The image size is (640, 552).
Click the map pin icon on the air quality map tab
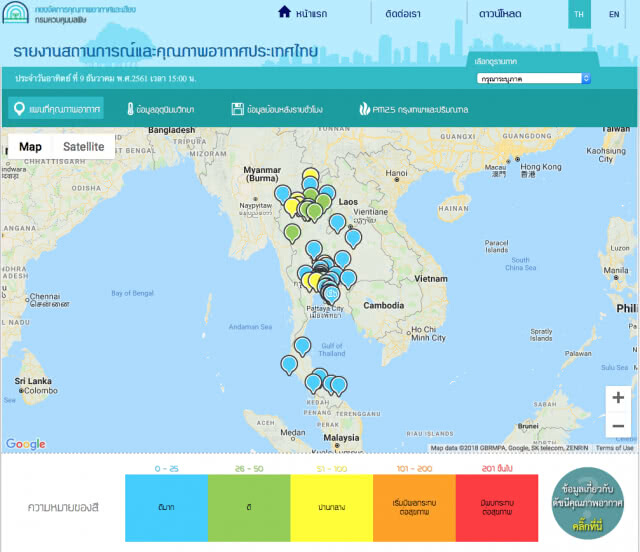point(19,109)
